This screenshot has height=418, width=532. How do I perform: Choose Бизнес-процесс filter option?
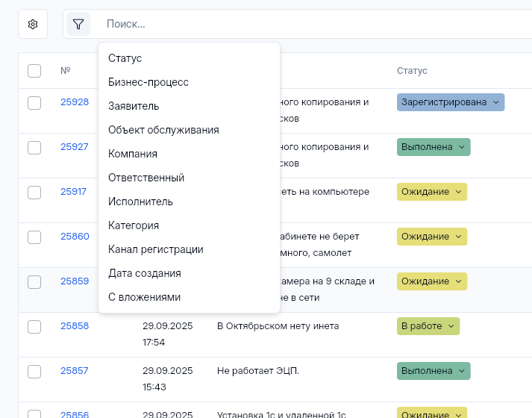pyautogui.click(x=148, y=82)
